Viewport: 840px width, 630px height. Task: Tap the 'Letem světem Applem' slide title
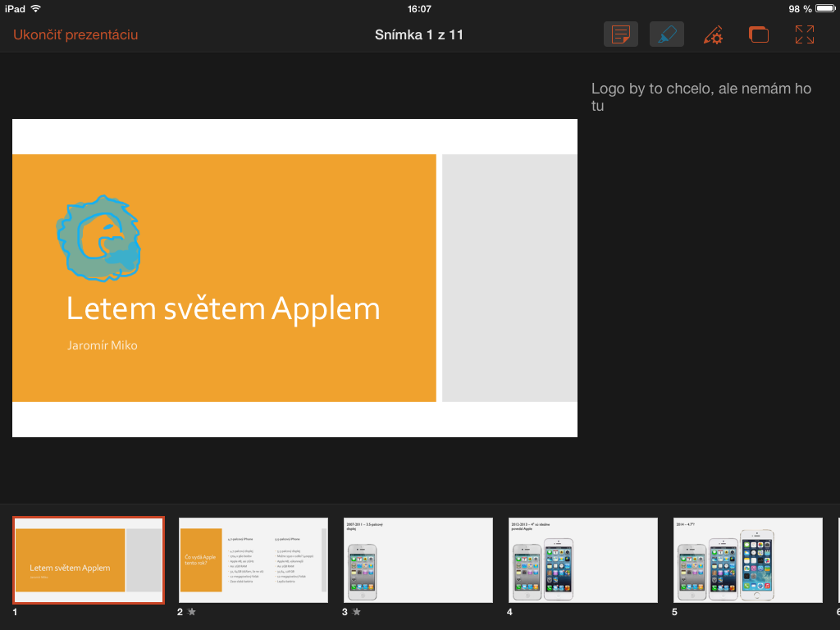(223, 308)
